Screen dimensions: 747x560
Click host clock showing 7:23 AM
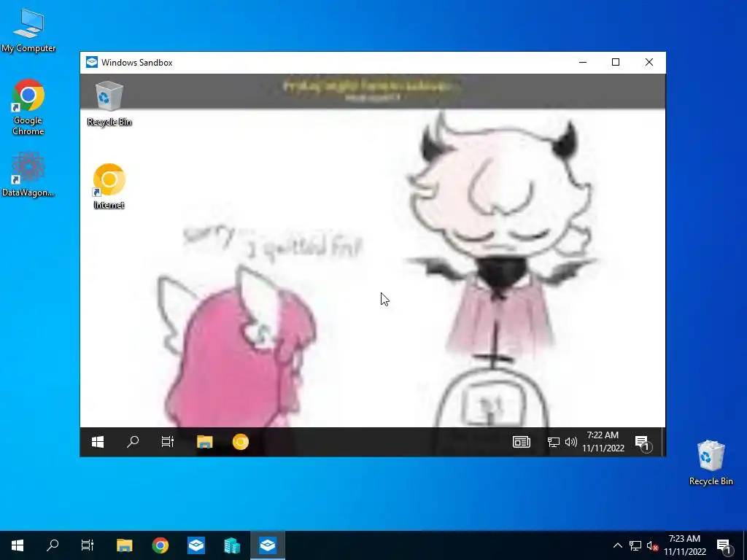tap(685, 545)
